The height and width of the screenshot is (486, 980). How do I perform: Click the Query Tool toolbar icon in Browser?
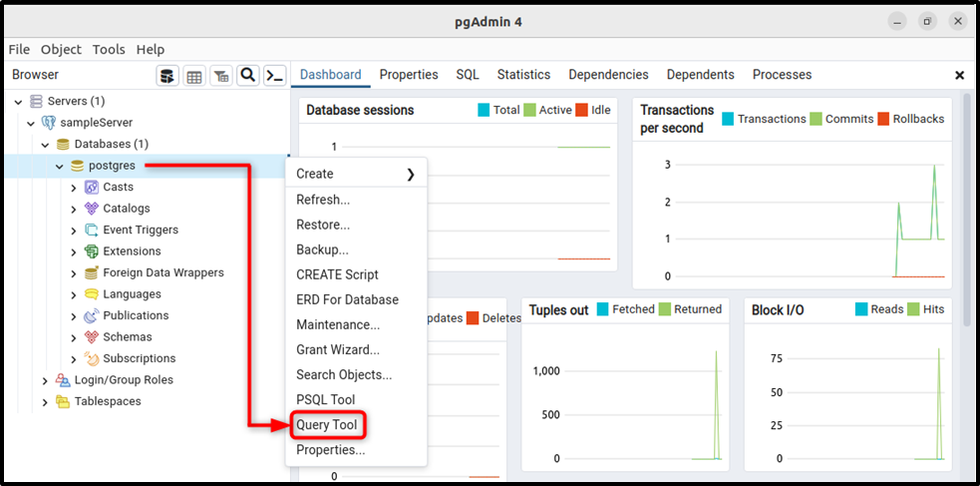tap(166, 76)
